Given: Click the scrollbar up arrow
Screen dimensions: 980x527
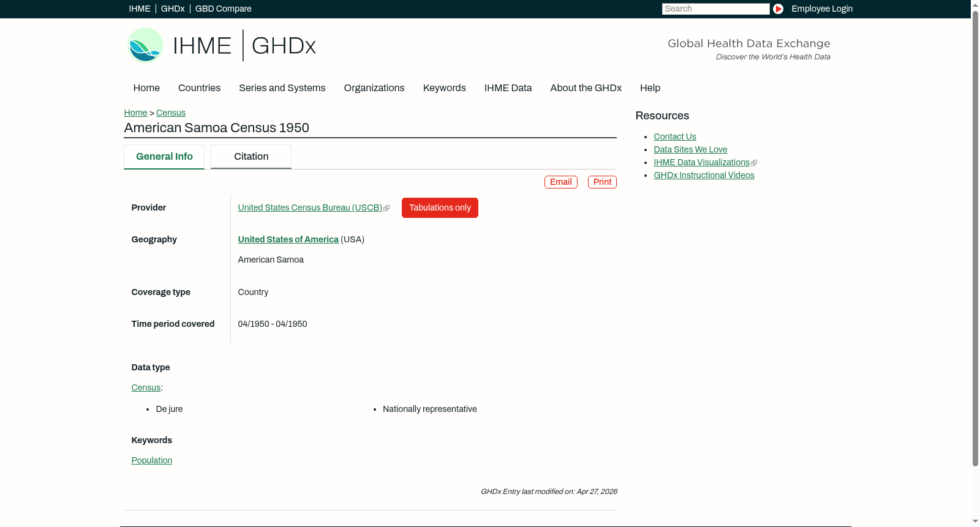Looking at the screenshot, I should [x=975, y=4].
